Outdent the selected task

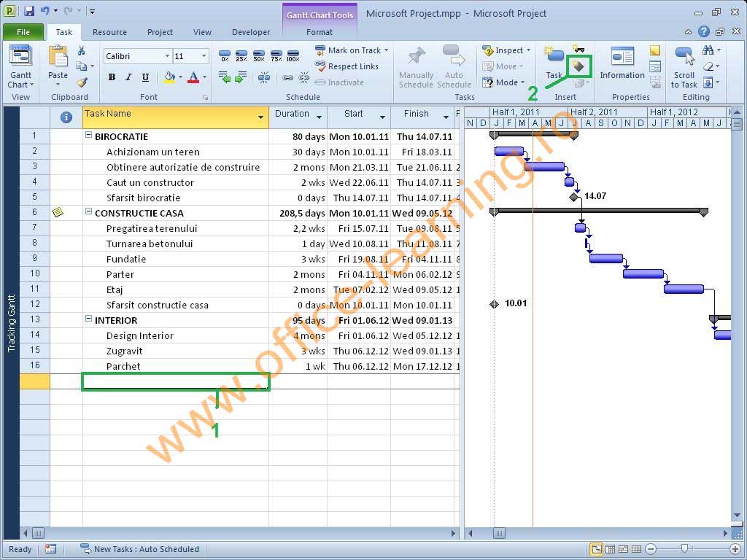[x=225, y=77]
